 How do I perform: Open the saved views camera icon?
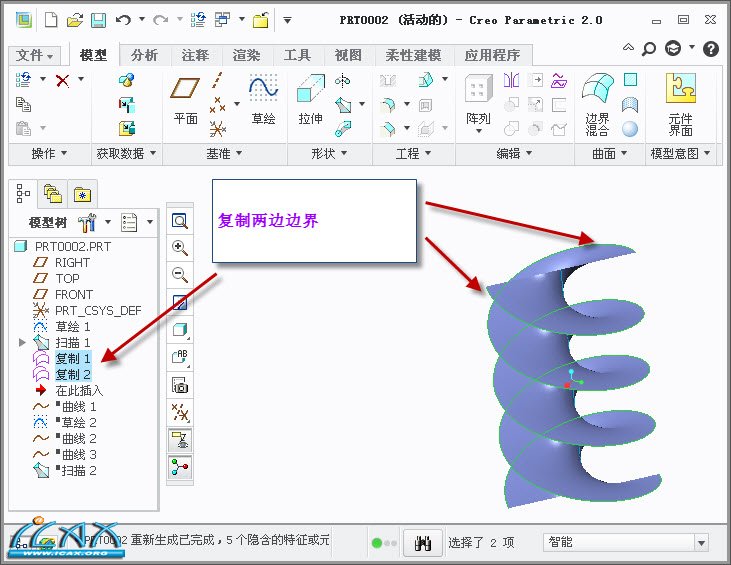point(180,386)
